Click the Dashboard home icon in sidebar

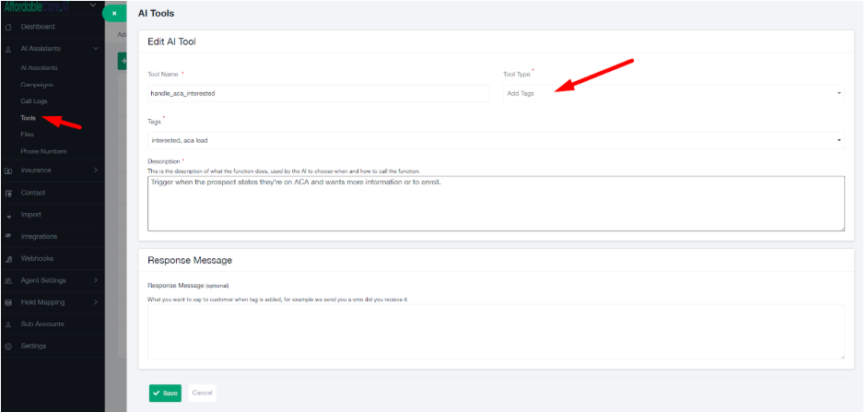pyautogui.click(x=8, y=27)
